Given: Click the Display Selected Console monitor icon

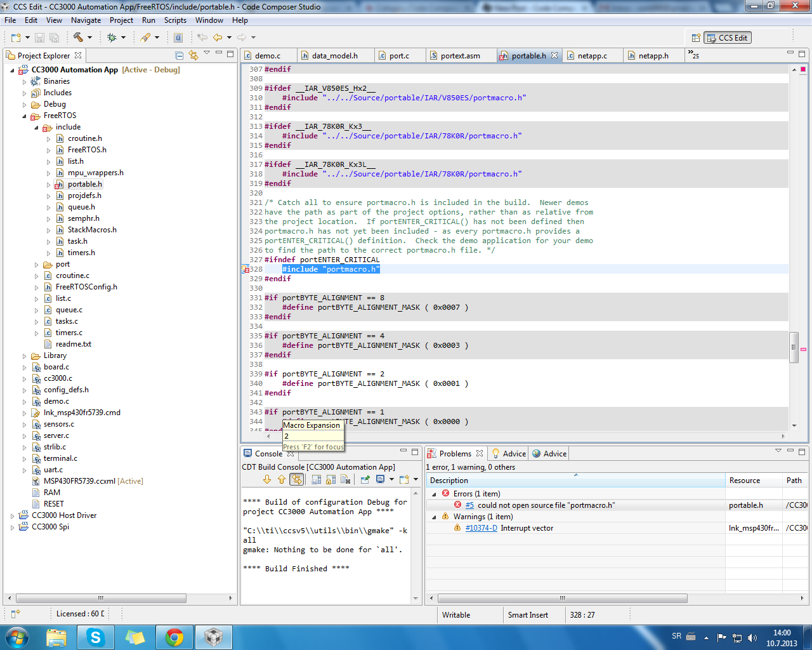Looking at the screenshot, I should pos(380,480).
